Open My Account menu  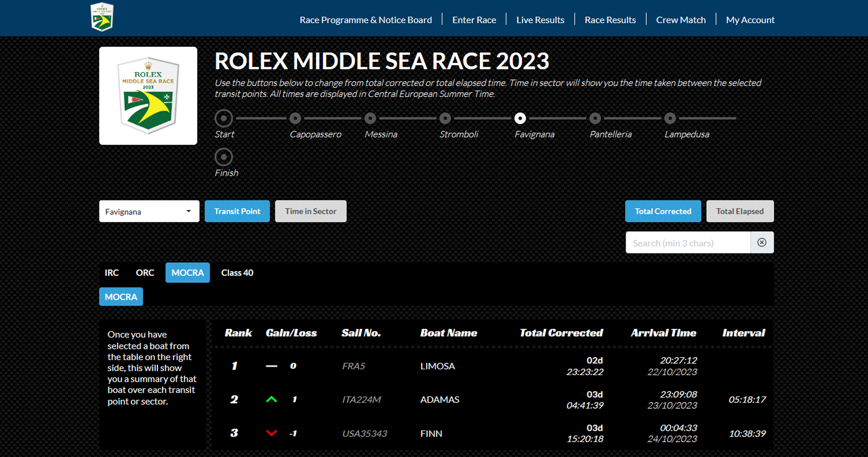tap(750, 19)
